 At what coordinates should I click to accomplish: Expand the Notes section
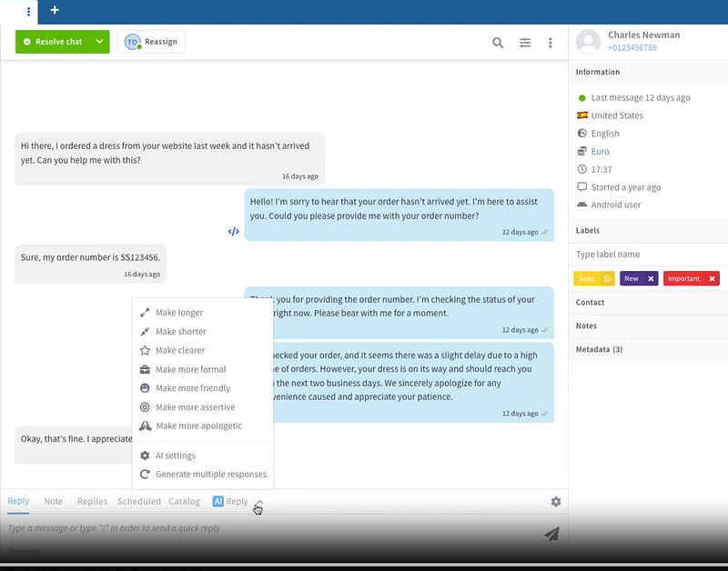pos(586,326)
